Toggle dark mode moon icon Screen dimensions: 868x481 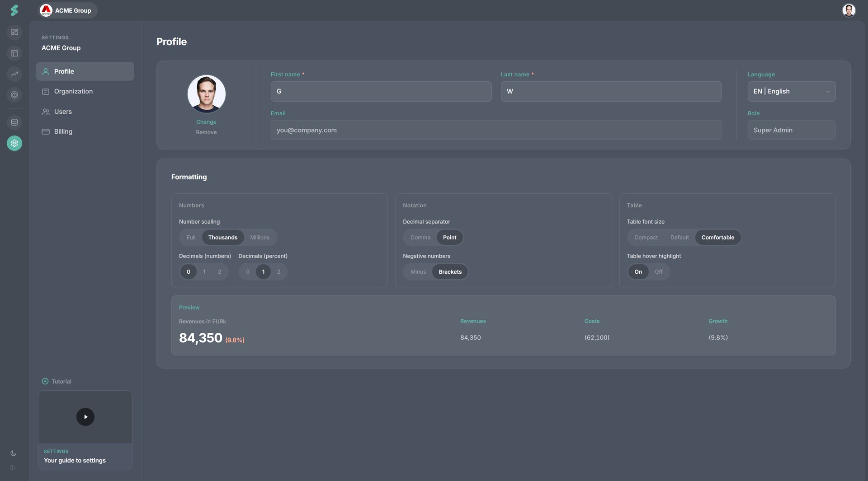(x=14, y=453)
